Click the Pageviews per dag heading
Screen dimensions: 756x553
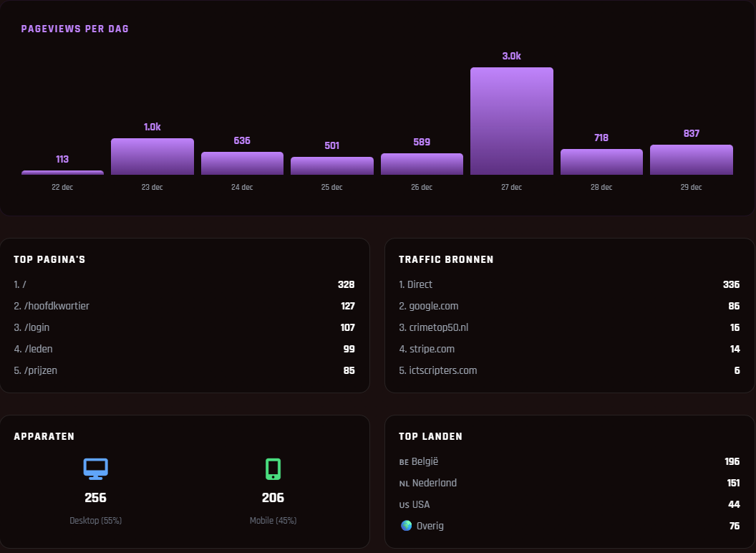click(75, 29)
